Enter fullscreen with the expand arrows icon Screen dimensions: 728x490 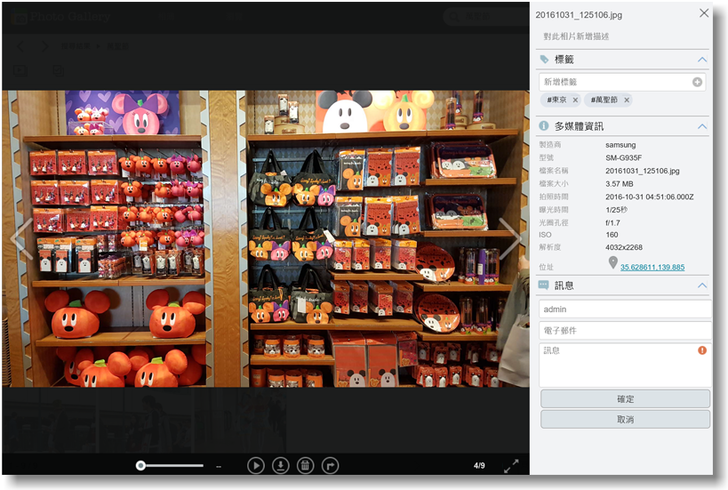(x=511, y=465)
